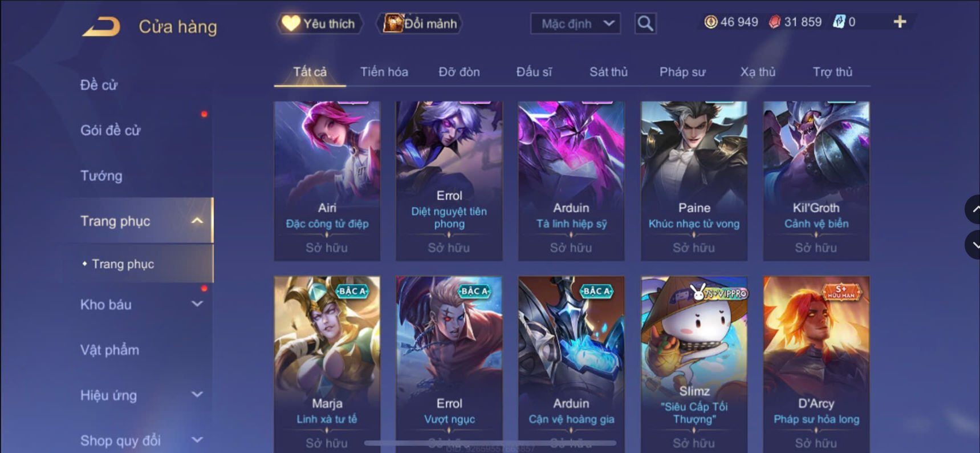The height and width of the screenshot is (453, 980).
Task: Tap the blue voucher currency icon
Action: [839, 22]
